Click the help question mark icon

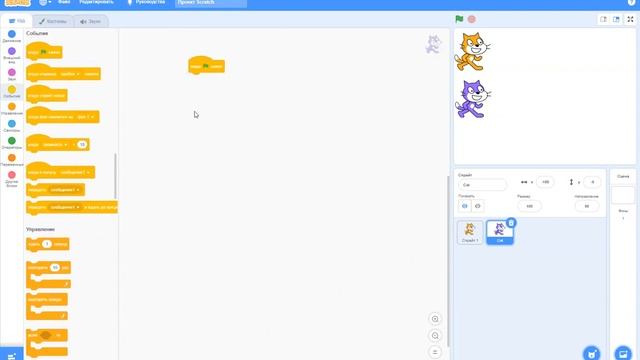(631, 2)
